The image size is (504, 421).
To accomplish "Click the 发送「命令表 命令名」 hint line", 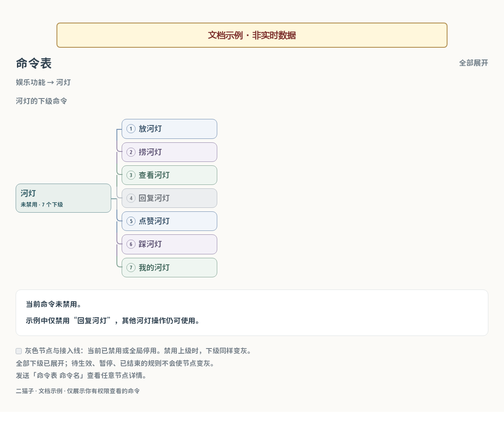I will (x=81, y=375).
